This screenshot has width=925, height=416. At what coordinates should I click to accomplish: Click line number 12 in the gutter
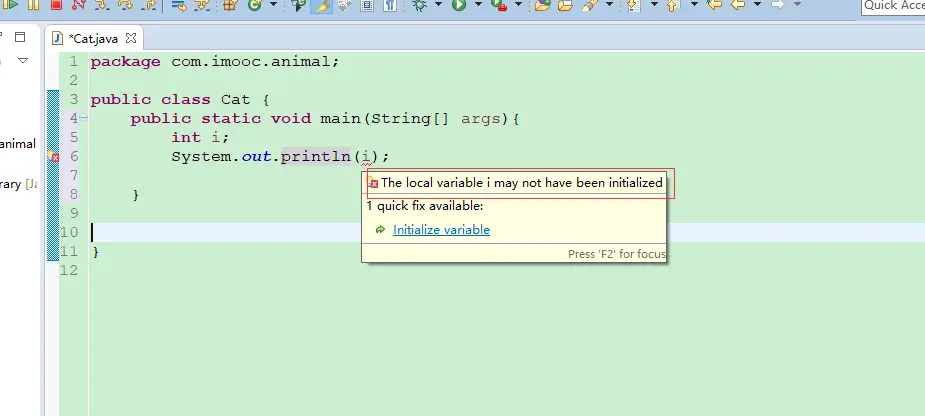[x=69, y=270]
